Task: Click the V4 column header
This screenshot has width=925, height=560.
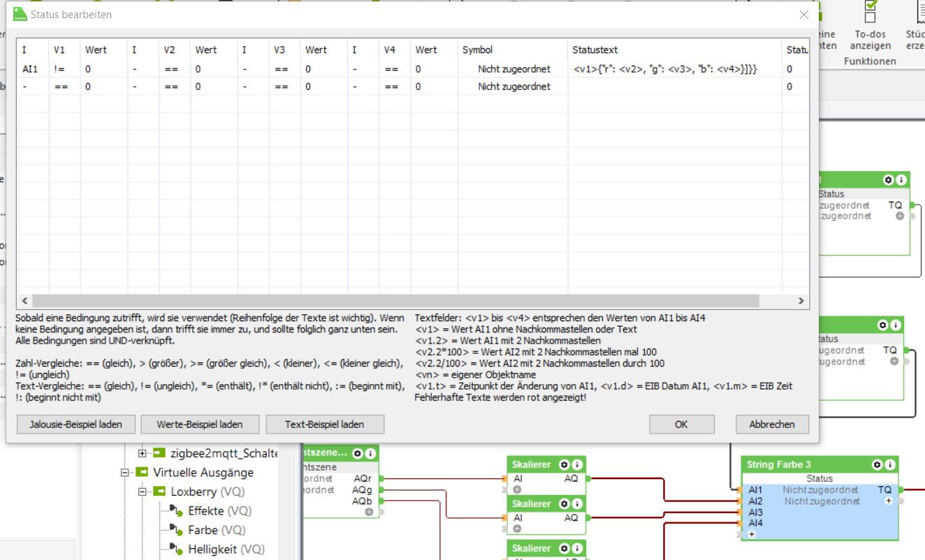Action: 394,50
